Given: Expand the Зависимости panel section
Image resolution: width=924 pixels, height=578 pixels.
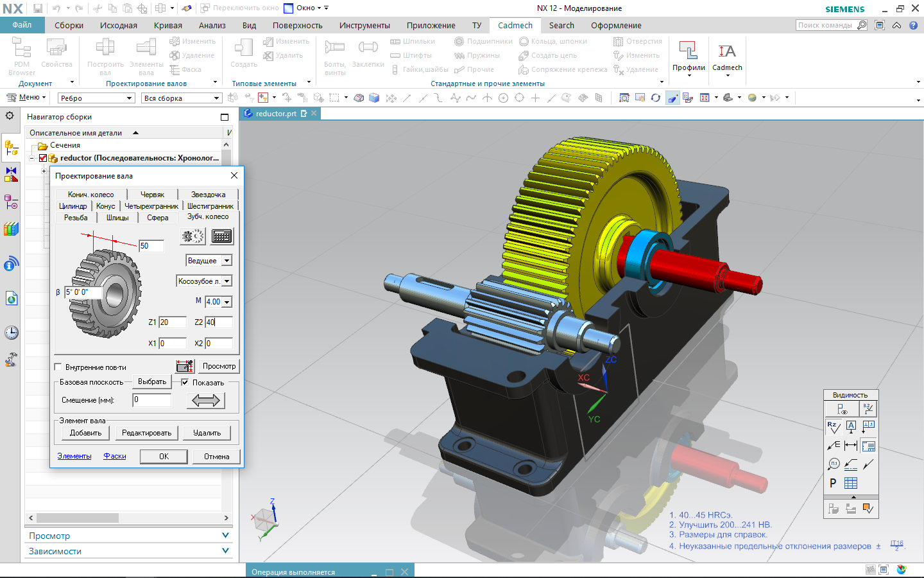Looking at the screenshot, I should pyautogui.click(x=225, y=551).
